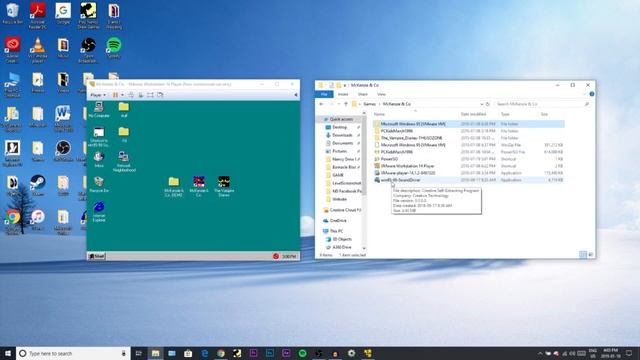Click the Search McKenzie & Co field
This screenshot has width=640, height=360.
coord(543,104)
